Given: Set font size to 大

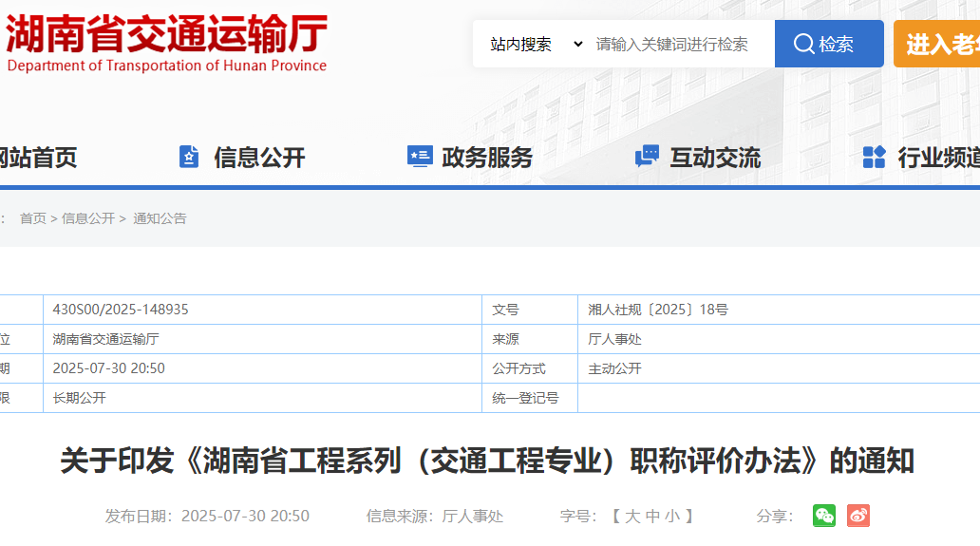Looking at the screenshot, I should tap(631, 517).
